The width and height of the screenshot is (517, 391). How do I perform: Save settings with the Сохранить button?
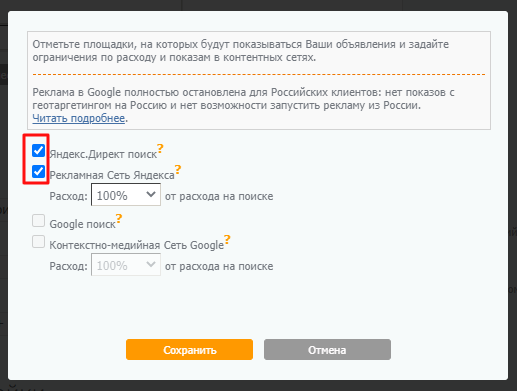pos(189,350)
